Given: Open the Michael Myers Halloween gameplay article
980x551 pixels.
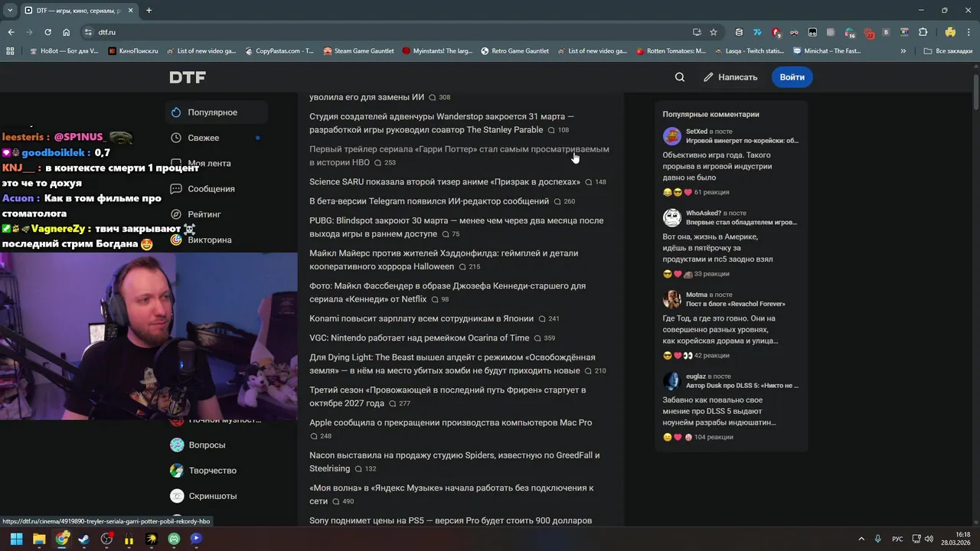Looking at the screenshot, I should 443,260.
